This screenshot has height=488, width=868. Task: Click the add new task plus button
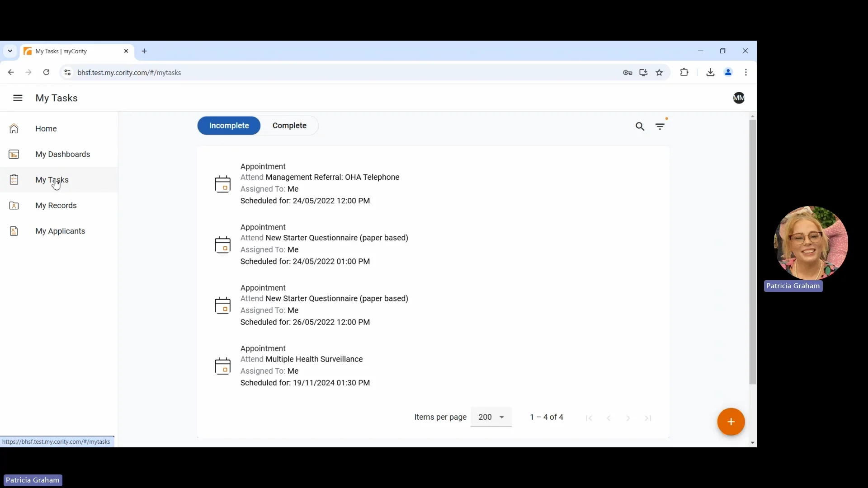coord(730,422)
